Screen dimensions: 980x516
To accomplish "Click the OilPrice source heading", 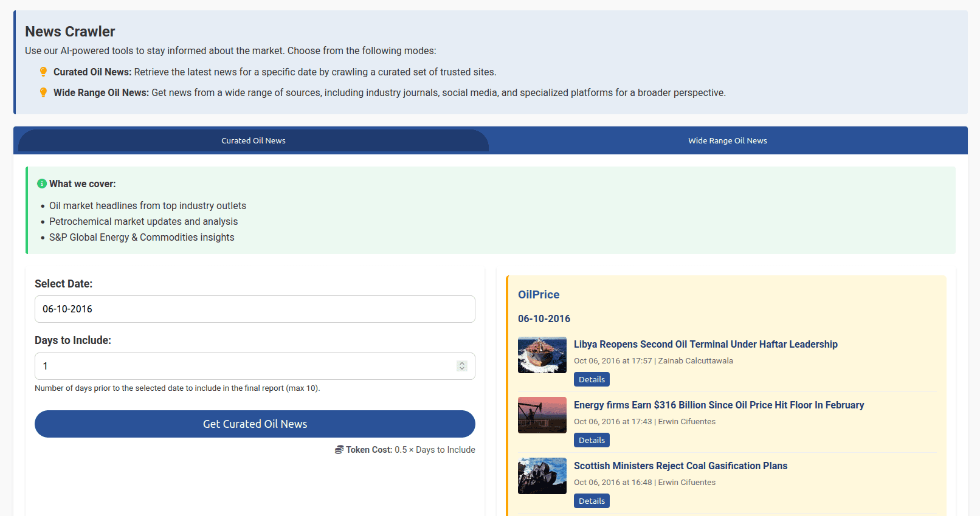I will coord(539,295).
